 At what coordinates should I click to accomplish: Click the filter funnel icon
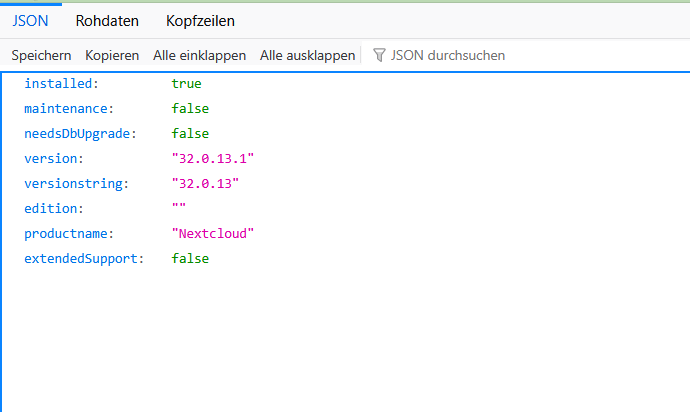coord(379,55)
